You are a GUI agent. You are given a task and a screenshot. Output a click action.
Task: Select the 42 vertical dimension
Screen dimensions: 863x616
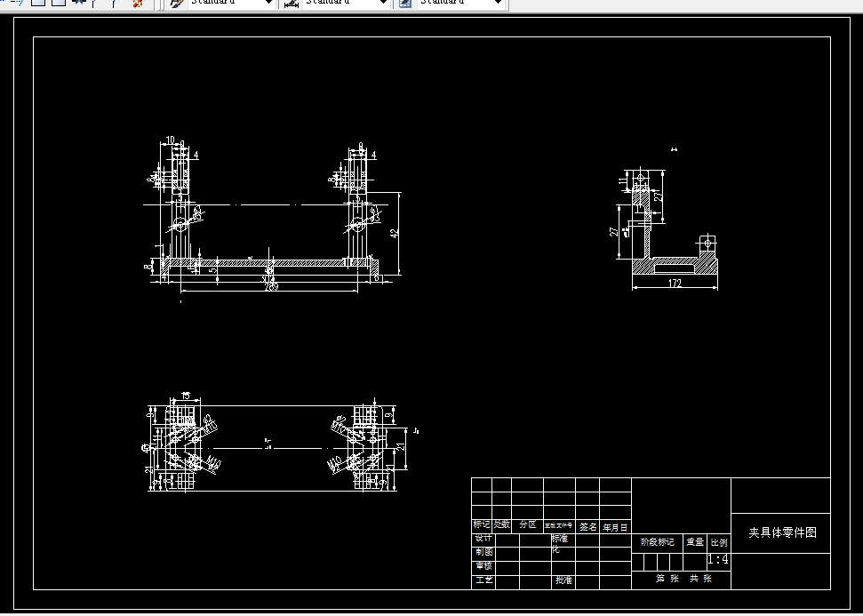[x=394, y=234]
